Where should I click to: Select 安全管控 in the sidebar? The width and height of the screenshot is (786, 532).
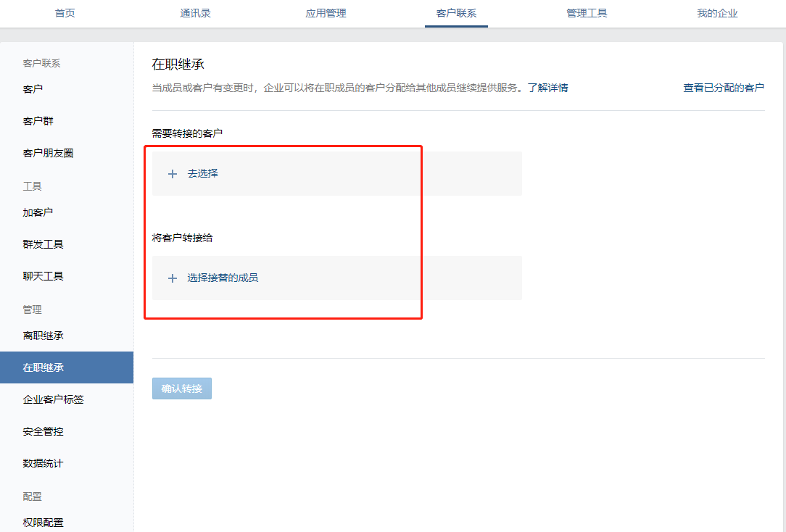(x=43, y=431)
